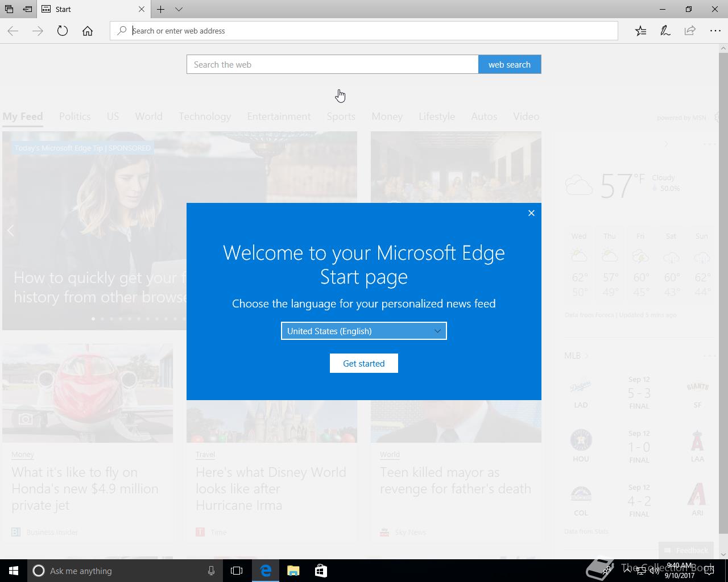Open the Honda private jet article
The height and width of the screenshot is (582, 728).
(85, 489)
